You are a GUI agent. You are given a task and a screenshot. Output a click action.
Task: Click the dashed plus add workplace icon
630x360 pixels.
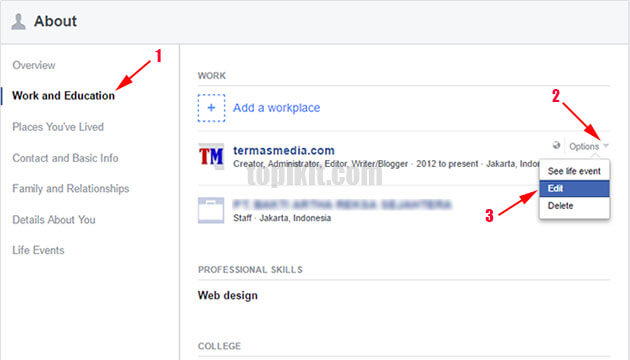pyautogui.click(x=211, y=108)
